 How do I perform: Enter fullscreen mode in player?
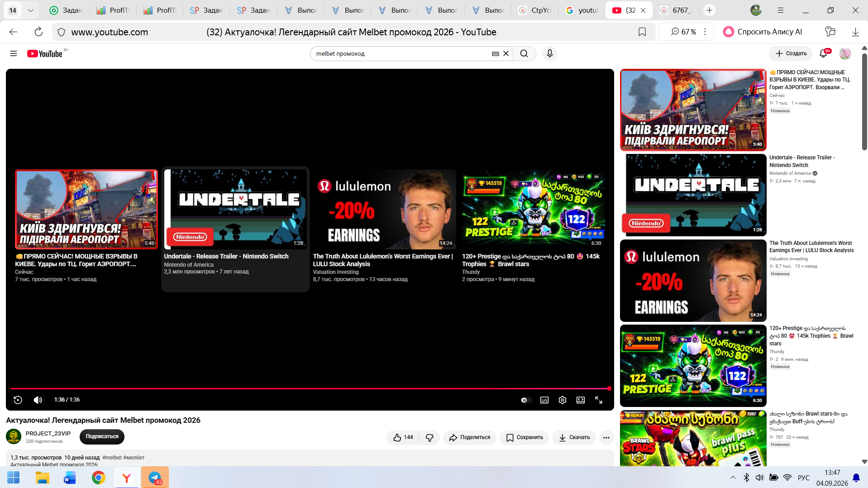pos(599,400)
